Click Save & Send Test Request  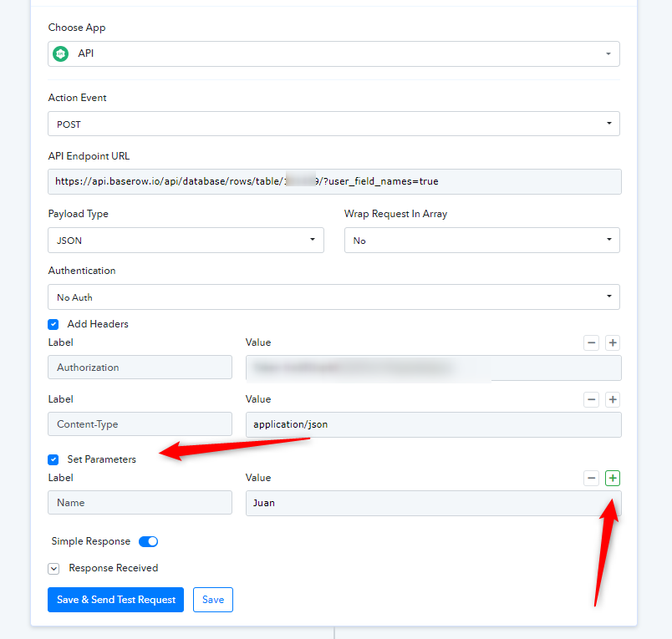point(115,600)
